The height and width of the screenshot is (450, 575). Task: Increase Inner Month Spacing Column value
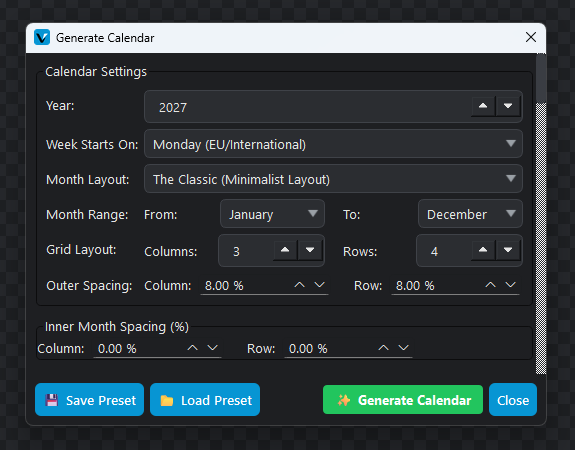pyautogui.click(x=193, y=348)
